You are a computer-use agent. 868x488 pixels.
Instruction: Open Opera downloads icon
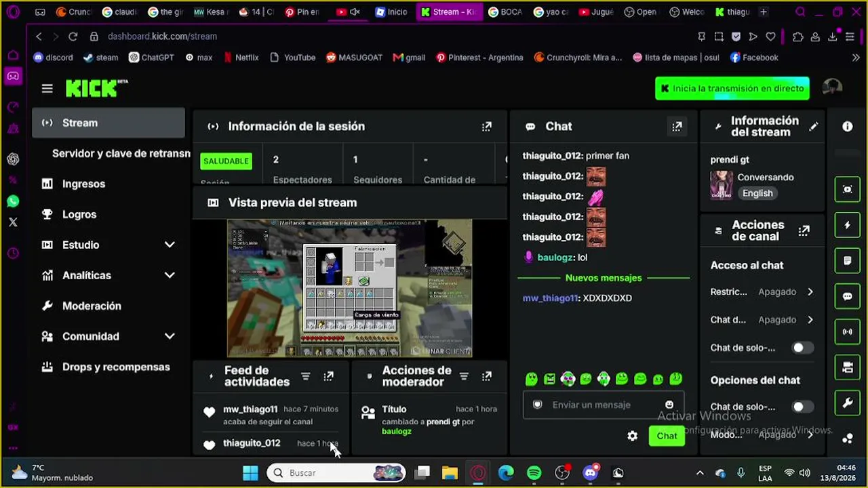coord(832,37)
